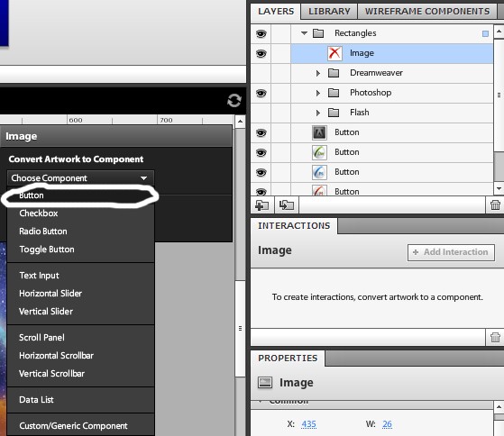The height and width of the screenshot is (436, 504).
Task: Click the trash icon in Interactions panel
Action: point(495,337)
